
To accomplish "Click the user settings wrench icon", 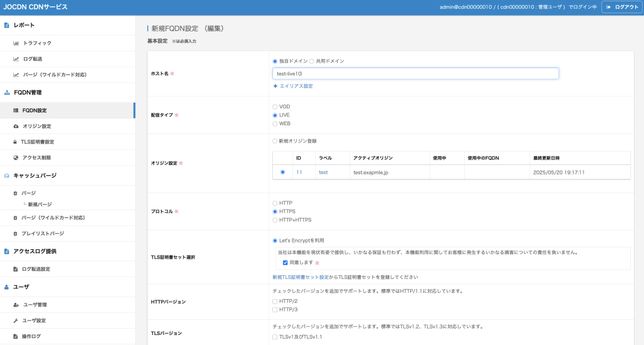I will tap(16, 320).
